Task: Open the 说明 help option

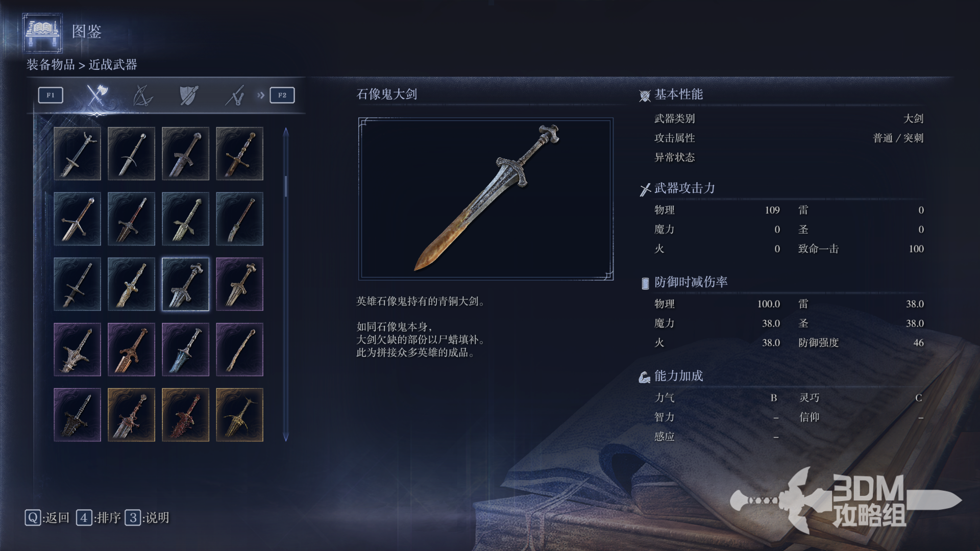Action: pyautogui.click(x=147, y=518)
